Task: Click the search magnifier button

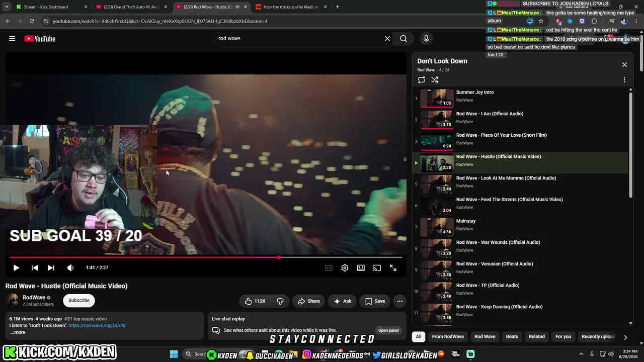Action: [x=404, y=39]
